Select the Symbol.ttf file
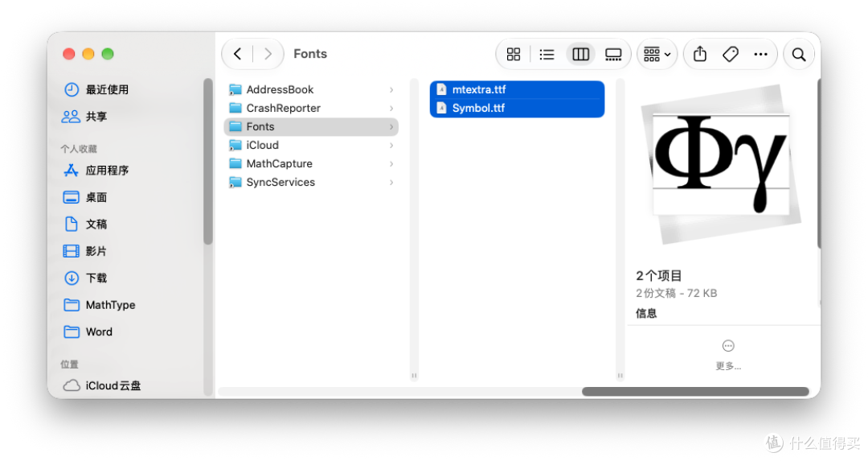 click(x=517, y=108)
